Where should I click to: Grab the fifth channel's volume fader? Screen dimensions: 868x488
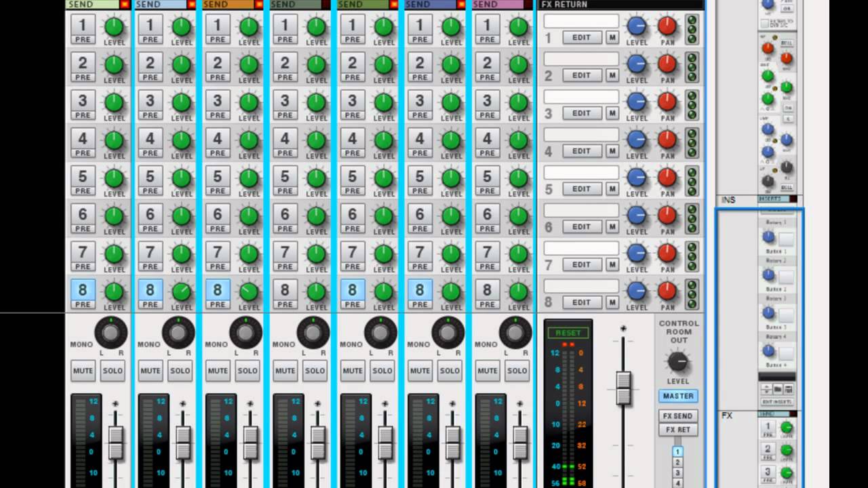[385, 443]
